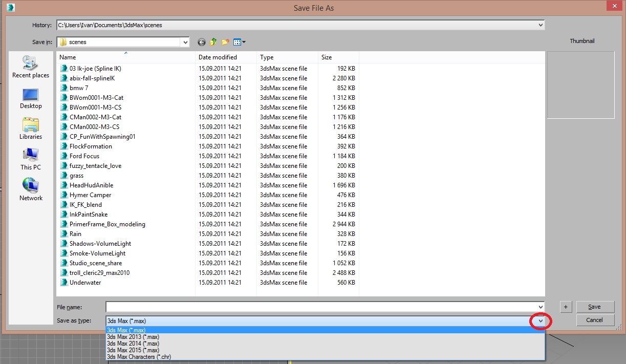Select the scene file icon for bmw 7
626x364 pixels.
pos(64,88)
